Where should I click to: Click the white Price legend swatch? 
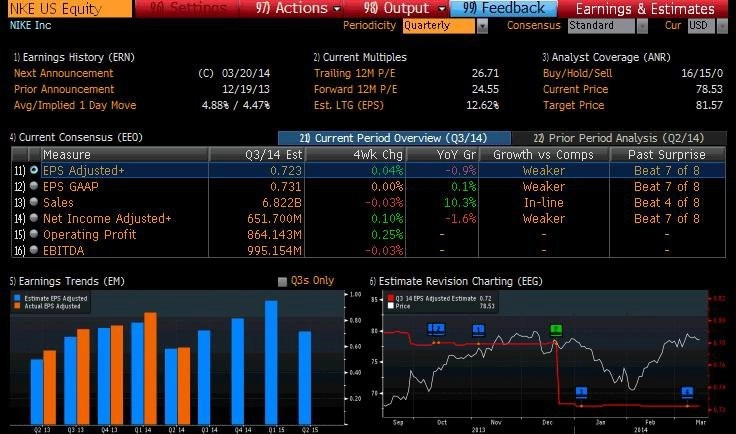click(391, 306)
